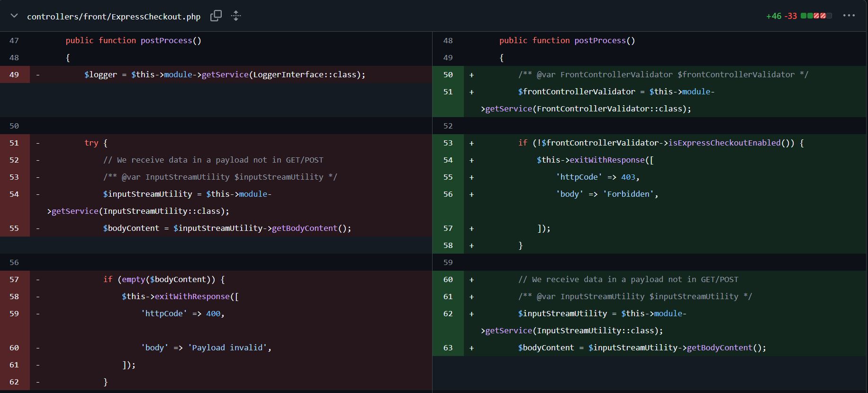Screen dimensions: 868x393
Task: Select right line number 51
Action: 448,91
